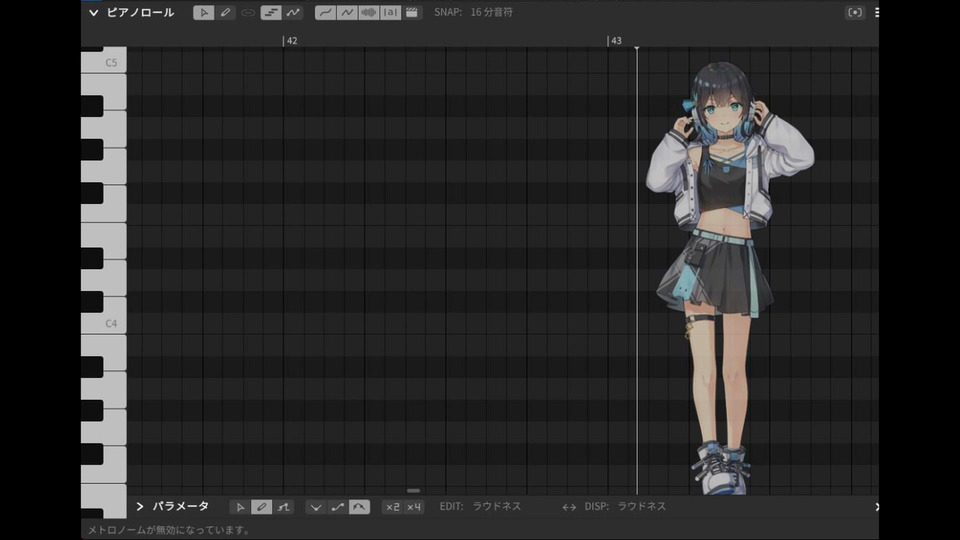Image resolution: width=960 pixels, height=540 pixels.
Task: Toggle the clapperboard video icon
Action: click(412, 12)
